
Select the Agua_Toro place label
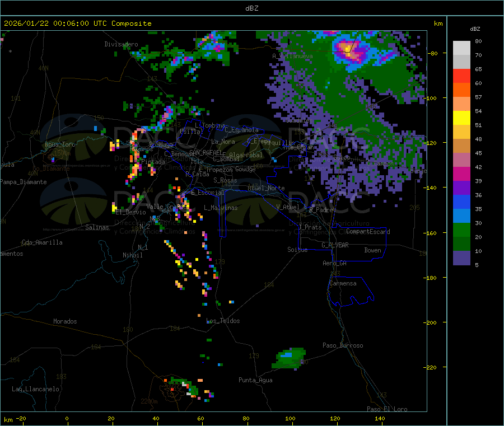(60, 144)
